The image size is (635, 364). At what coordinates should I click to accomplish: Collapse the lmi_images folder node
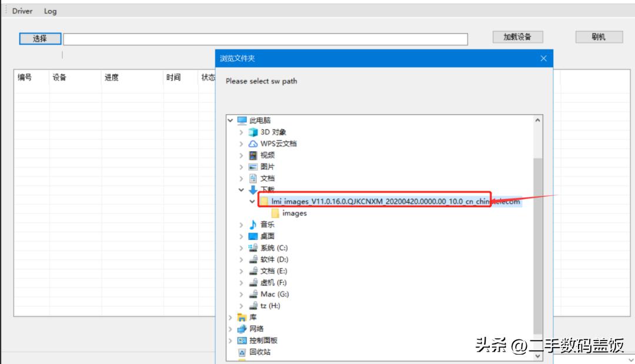click(x=252, y=201)
